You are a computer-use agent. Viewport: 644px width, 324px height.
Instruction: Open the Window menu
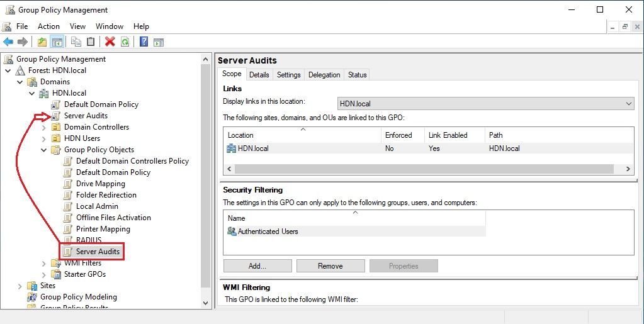[110, 26]
